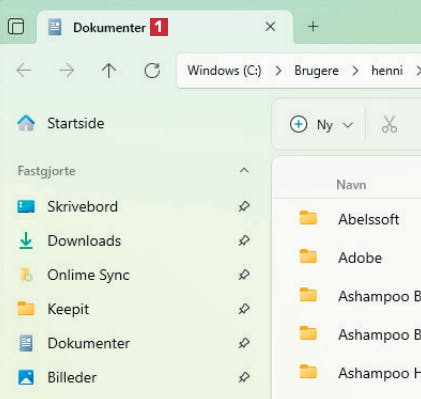Click the Brugere breadcrumb
The image size is (421, 399).
pyautogui.click(x=316, y=71)
